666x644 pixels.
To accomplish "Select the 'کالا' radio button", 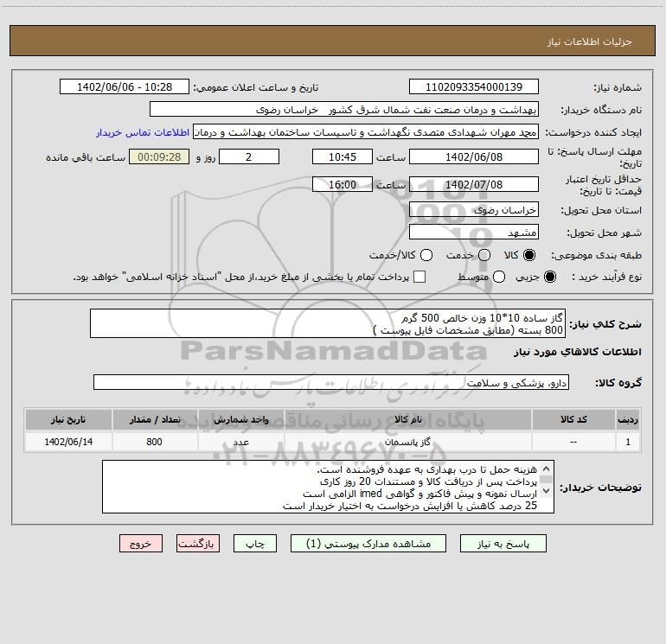I will click(x=529, y=255).
